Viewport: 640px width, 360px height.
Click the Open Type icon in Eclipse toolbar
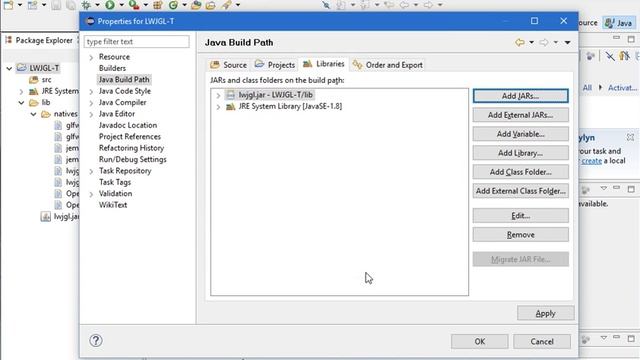[196, 5]
